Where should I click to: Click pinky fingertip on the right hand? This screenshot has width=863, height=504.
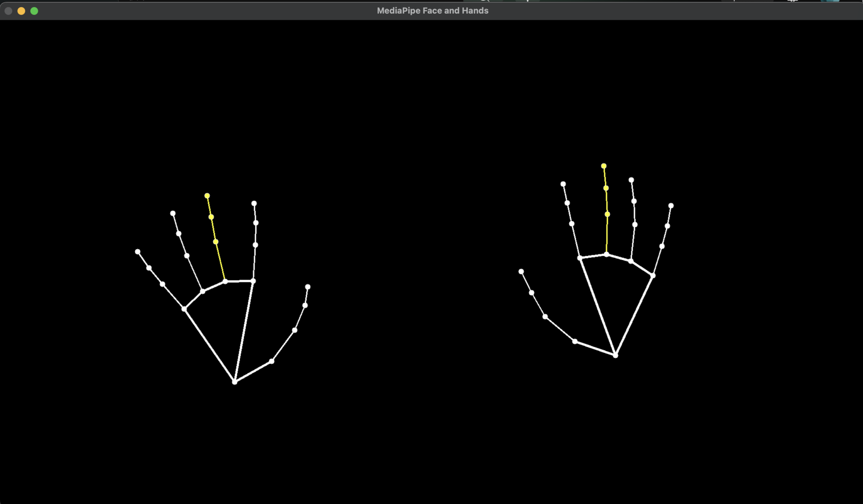coord(671,206)
